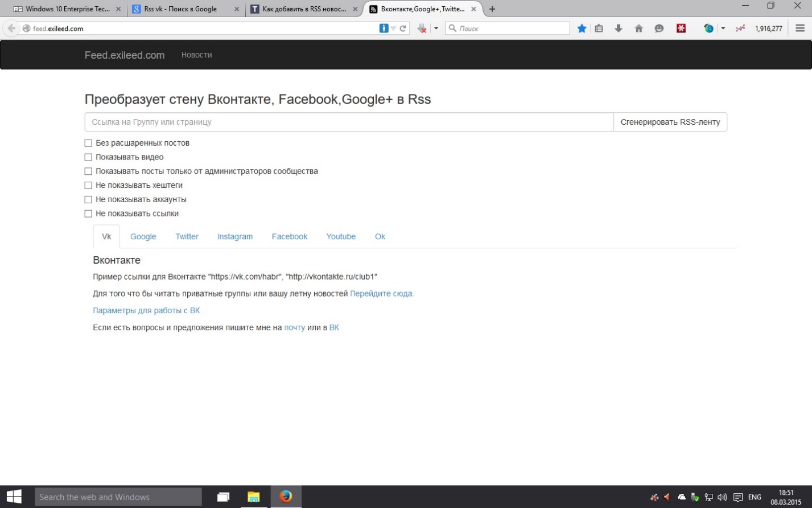
Task: Click the blue info icon in address bar
Action: pos(384,28)
